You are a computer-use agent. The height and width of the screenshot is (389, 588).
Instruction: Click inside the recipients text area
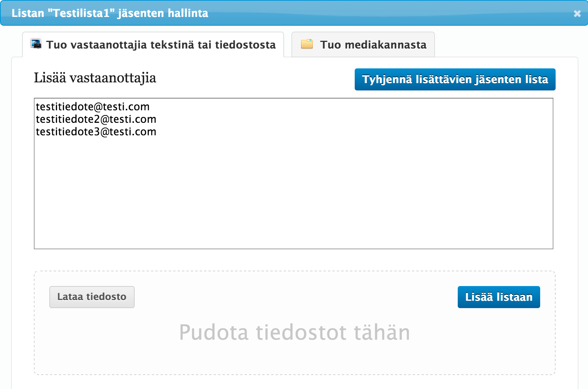coord(294,174)
